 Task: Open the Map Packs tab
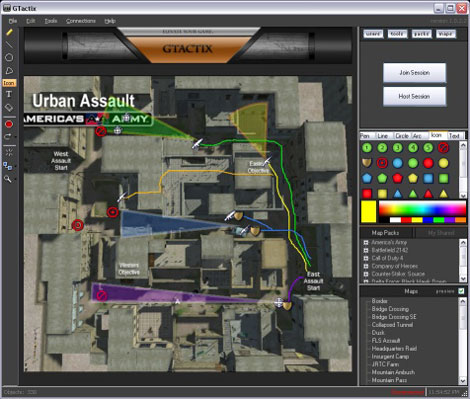point(386,233)
